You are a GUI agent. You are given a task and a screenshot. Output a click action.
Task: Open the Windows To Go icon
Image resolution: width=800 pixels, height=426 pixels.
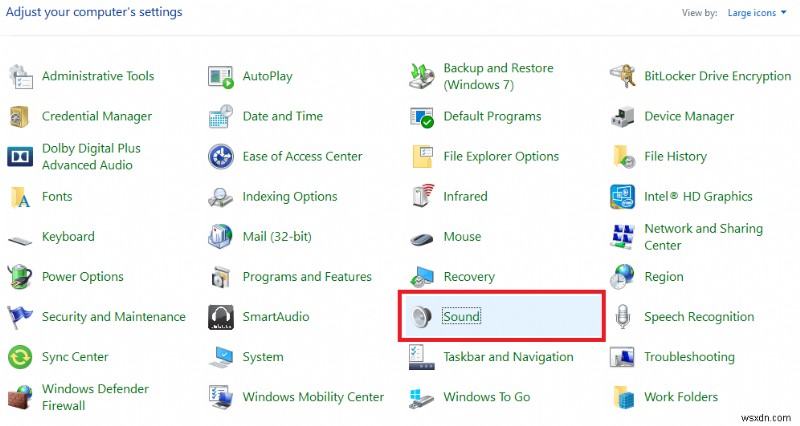(x=422, y=397)
